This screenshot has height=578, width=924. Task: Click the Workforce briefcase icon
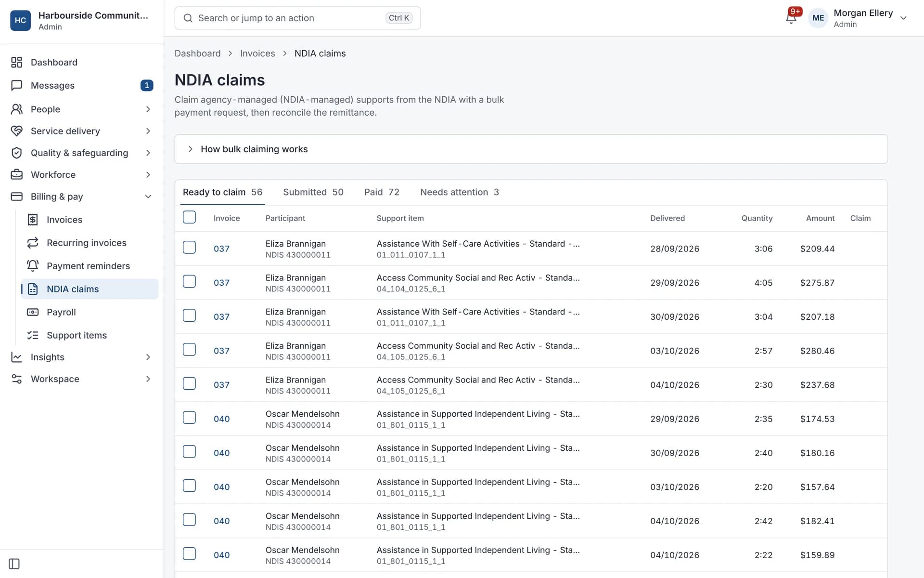click(x=17, y=174)
